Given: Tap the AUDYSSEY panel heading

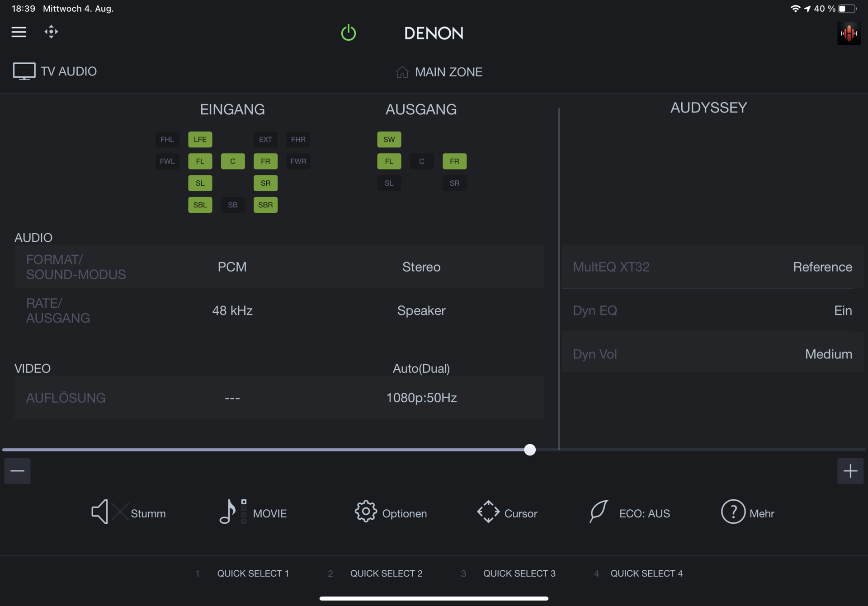Looking at the screenshot, I should tap(708, 108).
